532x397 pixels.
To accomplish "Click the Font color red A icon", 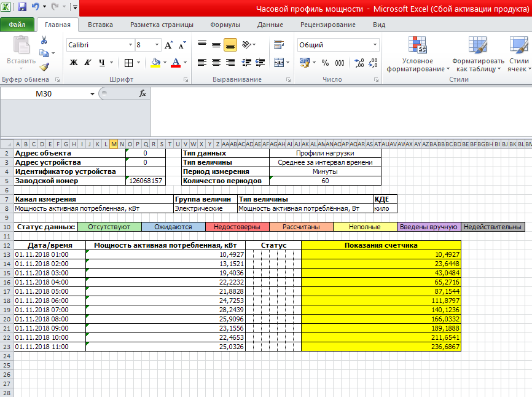I will click(176, 63).
